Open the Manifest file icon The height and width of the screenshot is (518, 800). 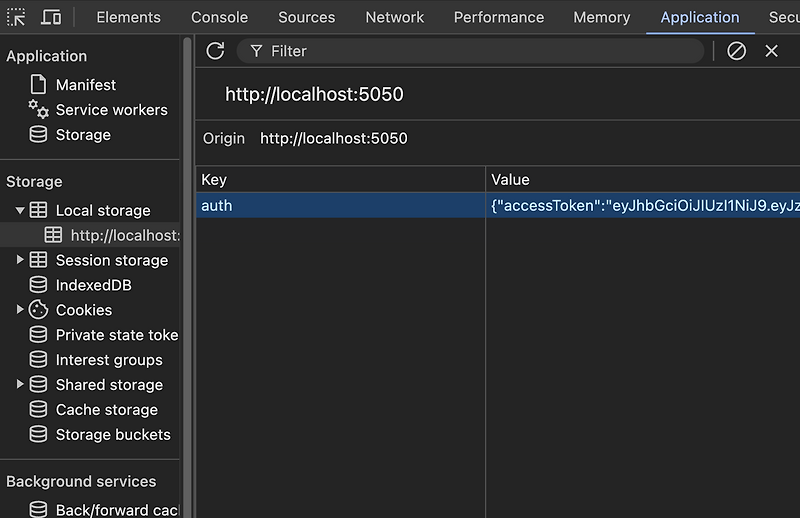pos(38,85)
